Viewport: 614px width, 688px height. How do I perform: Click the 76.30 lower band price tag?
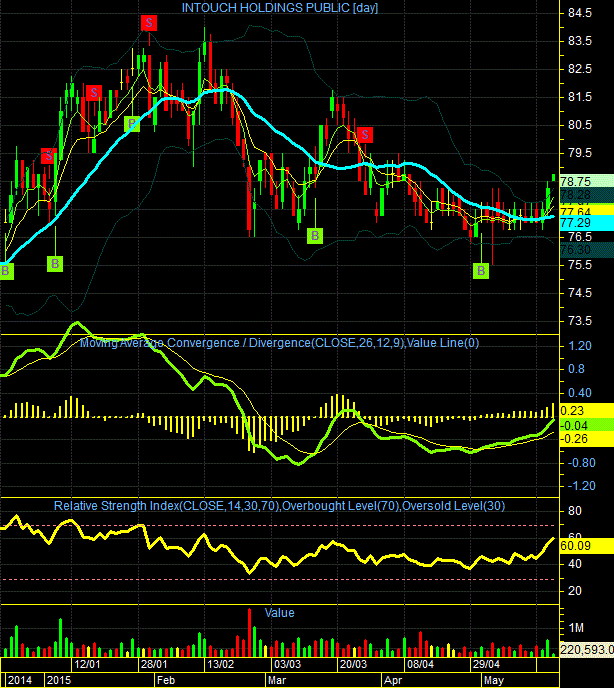[587, 250]
